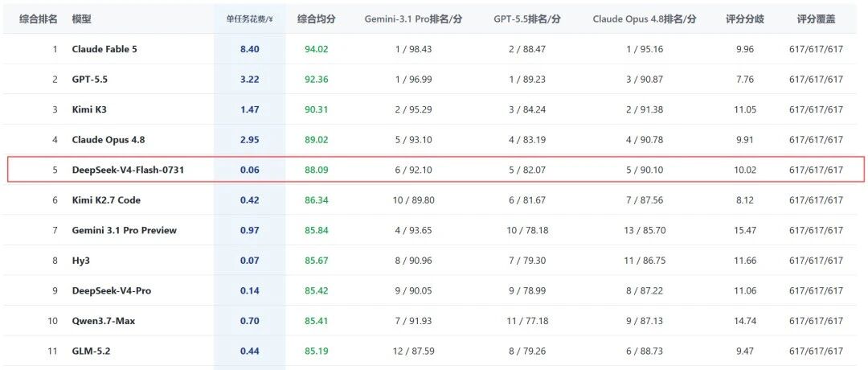Sort by 综合排名 column header
The image size is (868, 370).
point(39,18)
